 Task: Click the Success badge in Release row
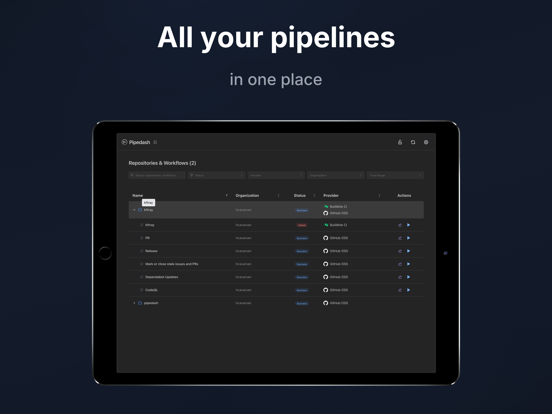pos(302,251)
